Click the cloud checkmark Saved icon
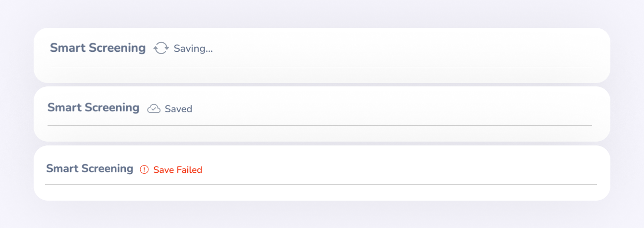 [154, 108]
